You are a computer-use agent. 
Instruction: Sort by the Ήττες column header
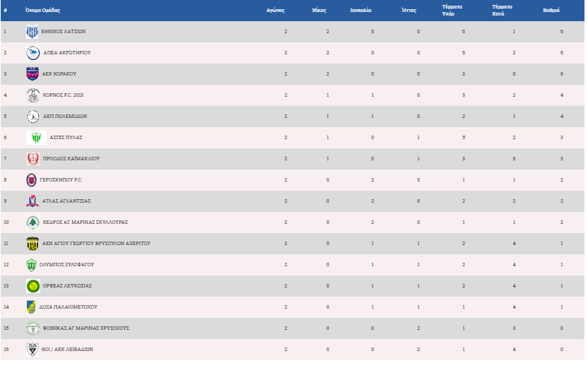pyautogui.click(x=409, y=10)
